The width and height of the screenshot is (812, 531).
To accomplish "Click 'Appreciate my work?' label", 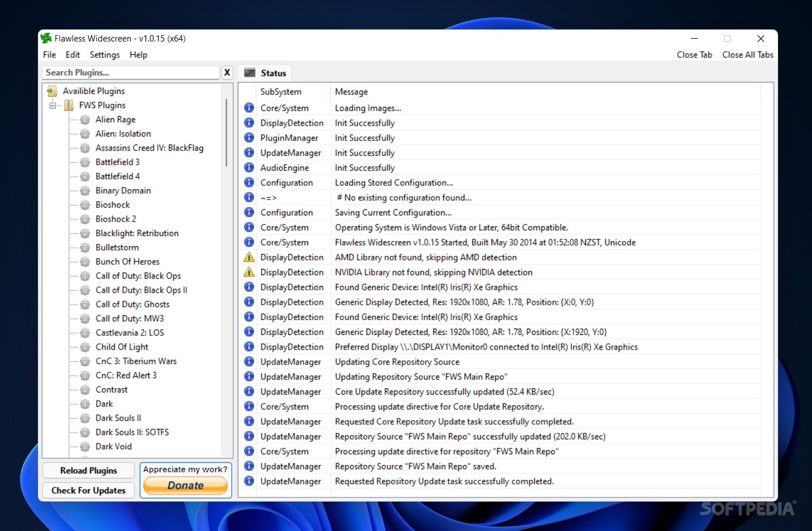I will (x=185, y=469).
